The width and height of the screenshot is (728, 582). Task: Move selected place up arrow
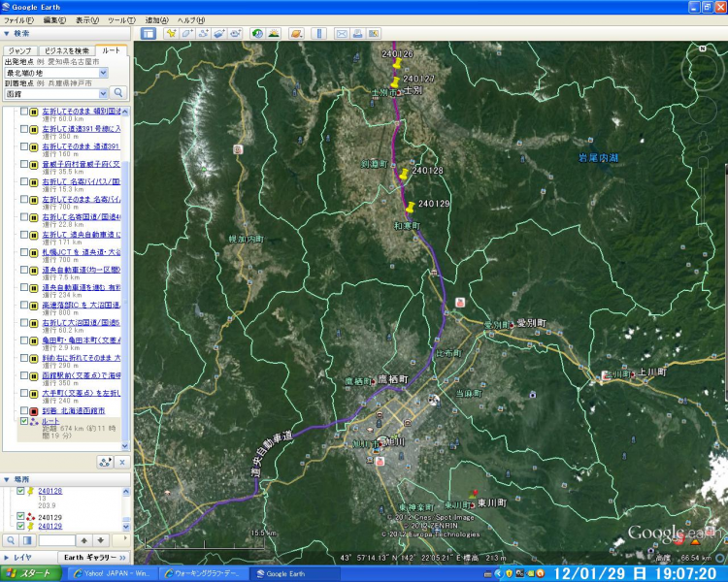click(x=84, y=540)
